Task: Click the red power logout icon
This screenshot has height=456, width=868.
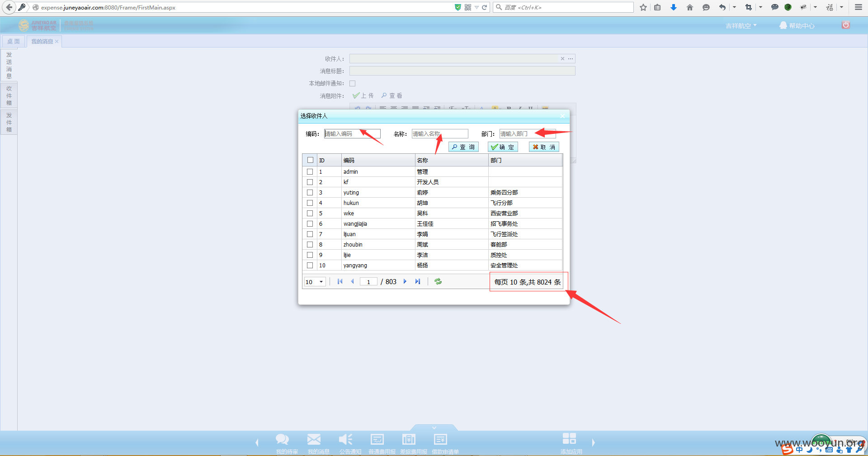Action: 846,25
